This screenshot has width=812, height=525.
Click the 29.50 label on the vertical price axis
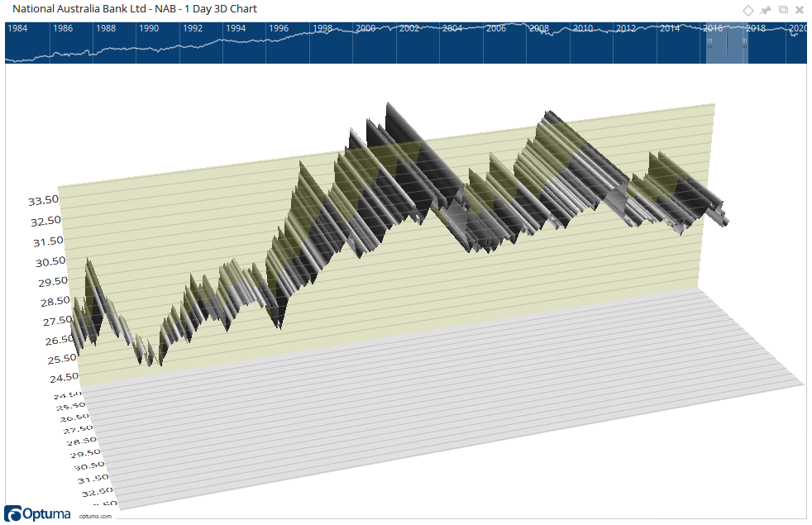pos(53,282)
